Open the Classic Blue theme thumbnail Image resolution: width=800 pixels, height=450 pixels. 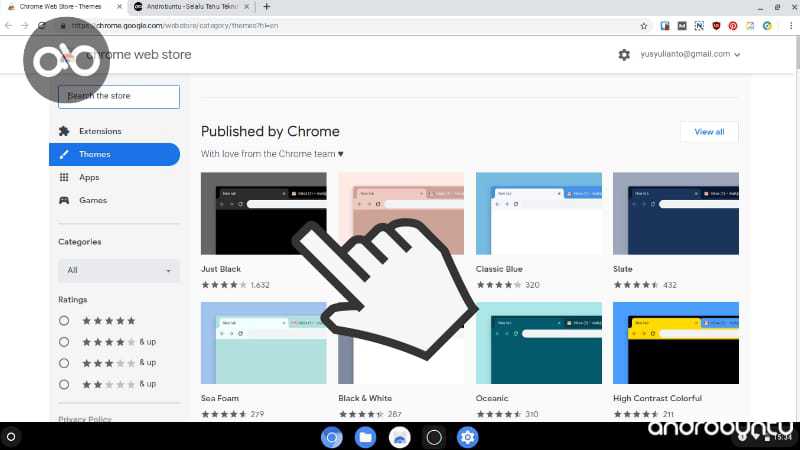[x=539, y=213]
